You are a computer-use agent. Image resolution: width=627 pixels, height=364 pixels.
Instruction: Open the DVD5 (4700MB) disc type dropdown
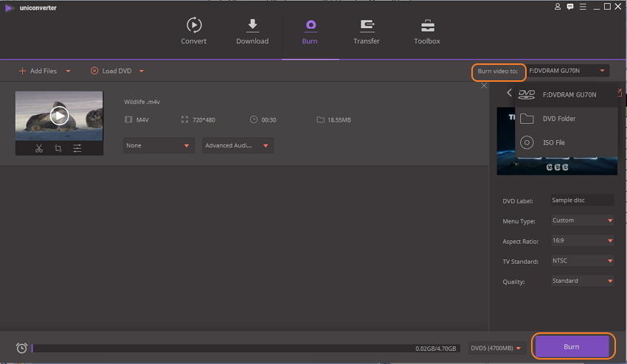tap(496, 348)
